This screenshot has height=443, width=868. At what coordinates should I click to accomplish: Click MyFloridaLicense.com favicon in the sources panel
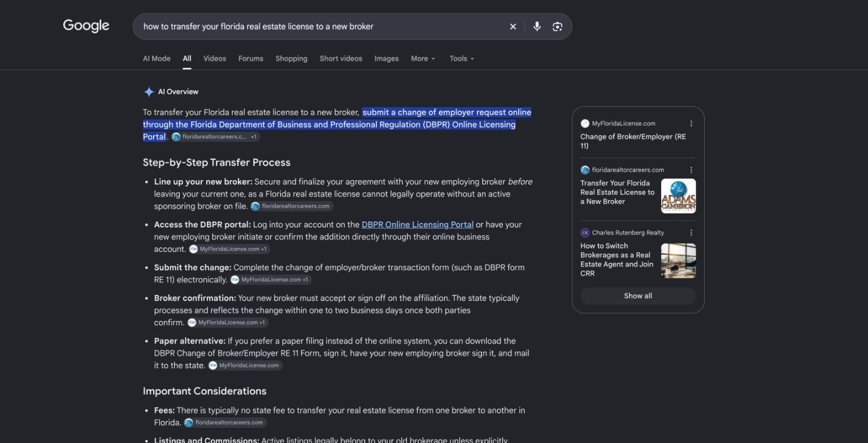tap(585, 124)
